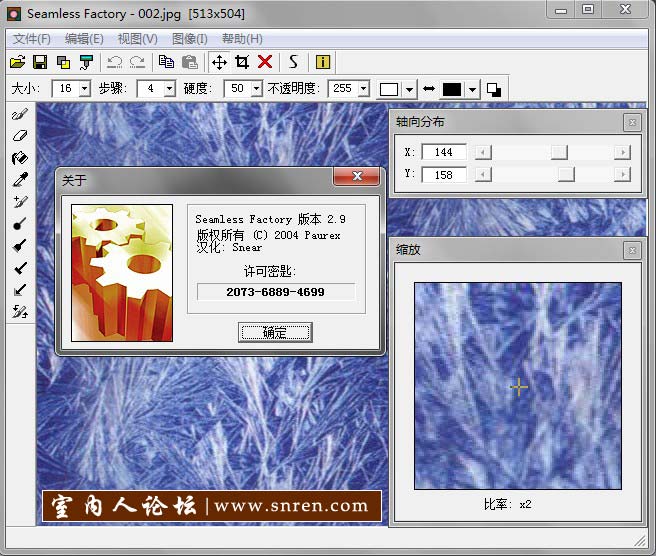Select the sparkle brush tool in toolbox
Viewport: 656px width, 556px height.
pos(20,202)
